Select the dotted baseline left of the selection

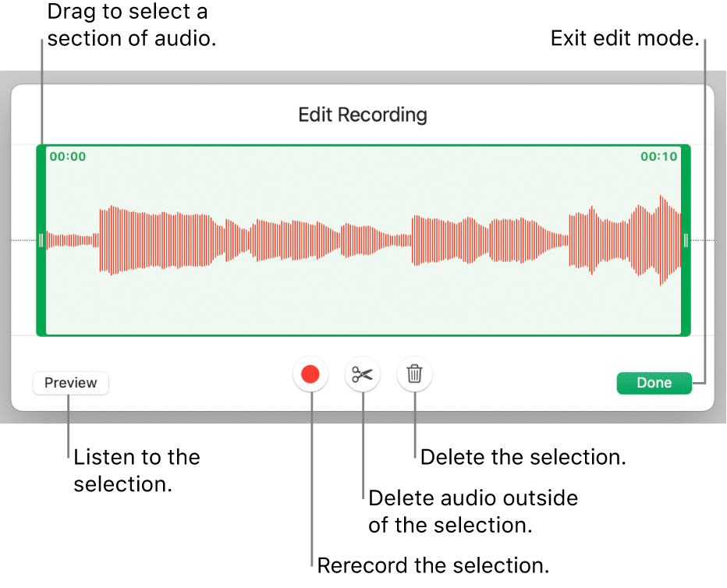(23, 242)
